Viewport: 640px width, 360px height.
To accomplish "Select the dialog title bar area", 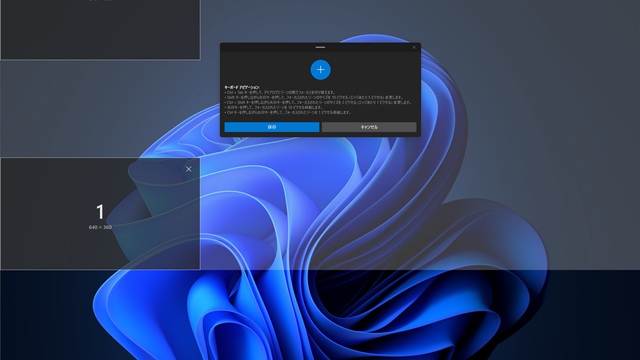I will [320, 47].
